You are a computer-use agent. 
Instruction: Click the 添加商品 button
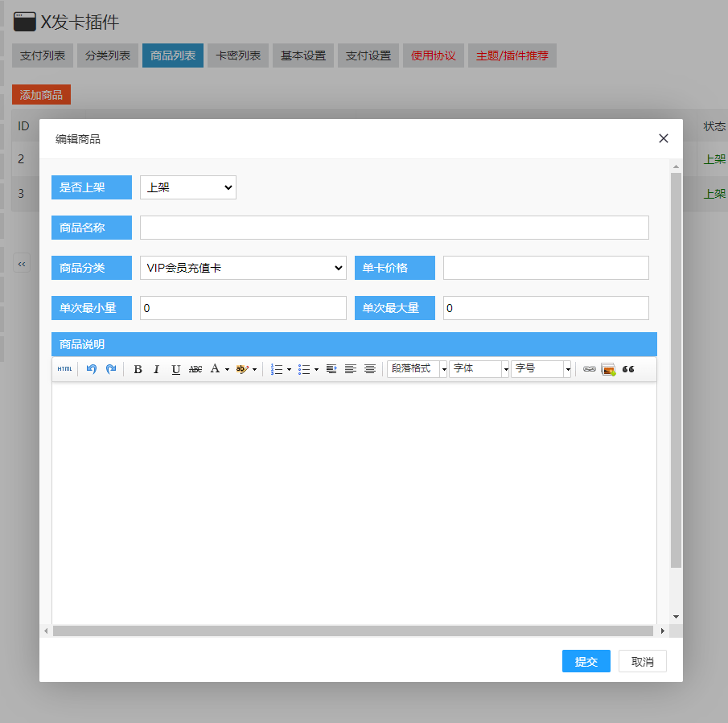41,95
